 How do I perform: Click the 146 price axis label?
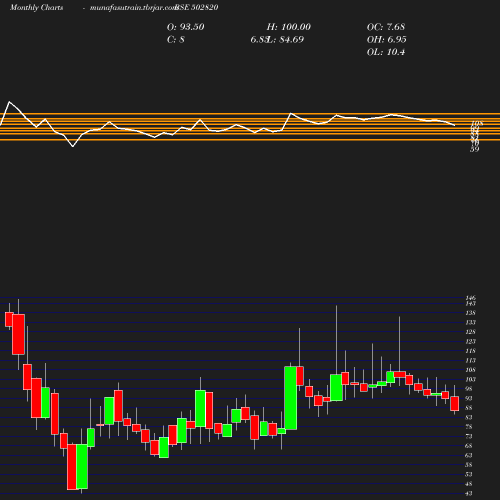pos(471,298)
